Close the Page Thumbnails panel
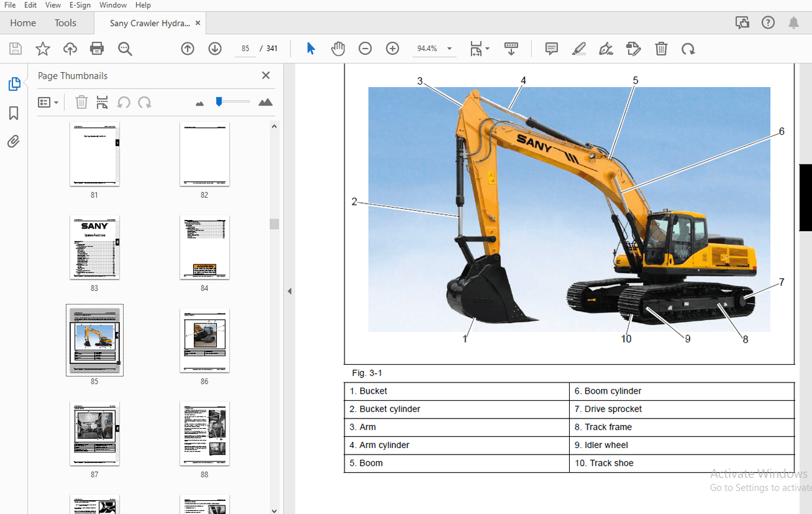The width and height of the screenshot is (812, 514). (266, 75)
